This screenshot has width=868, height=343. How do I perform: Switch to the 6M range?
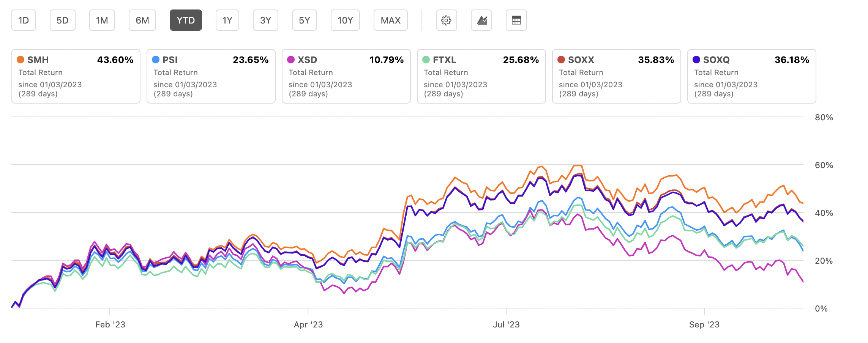point(142,20)
